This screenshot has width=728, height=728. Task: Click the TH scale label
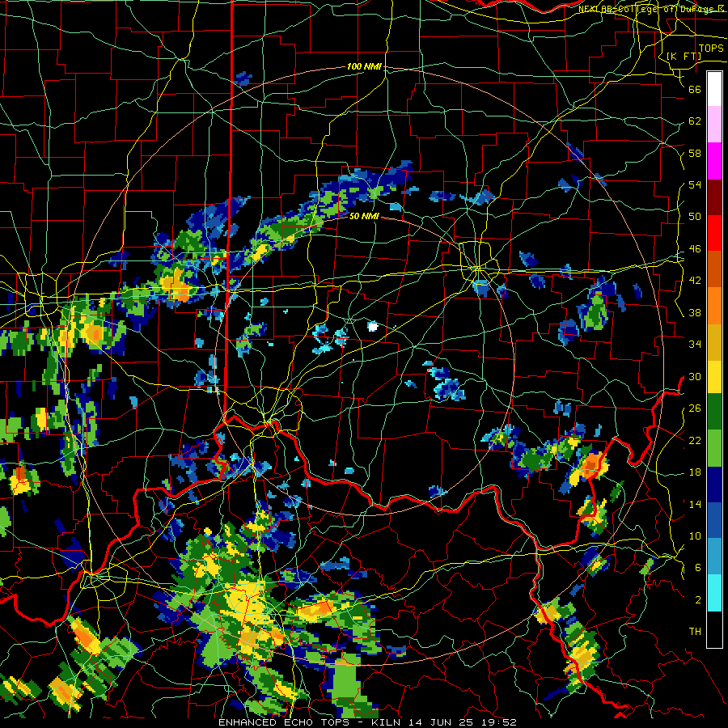coord(695,632)
